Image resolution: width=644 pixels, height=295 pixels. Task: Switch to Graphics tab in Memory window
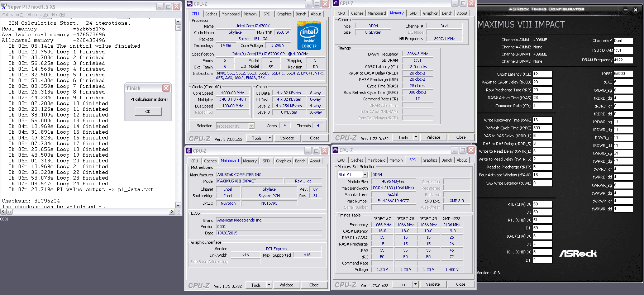point(430,13)
